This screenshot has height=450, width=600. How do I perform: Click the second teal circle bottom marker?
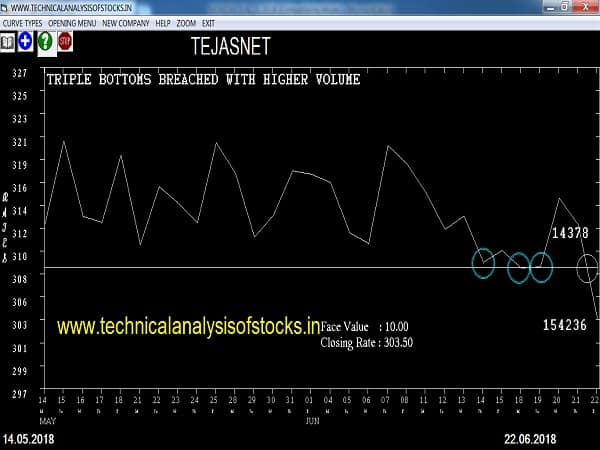[x=519, y=268]
